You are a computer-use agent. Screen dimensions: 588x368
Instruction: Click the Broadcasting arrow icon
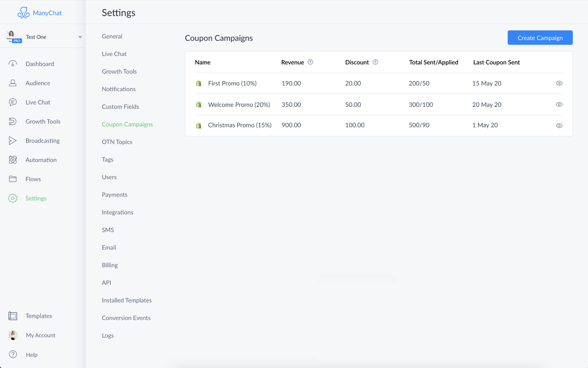13,141
